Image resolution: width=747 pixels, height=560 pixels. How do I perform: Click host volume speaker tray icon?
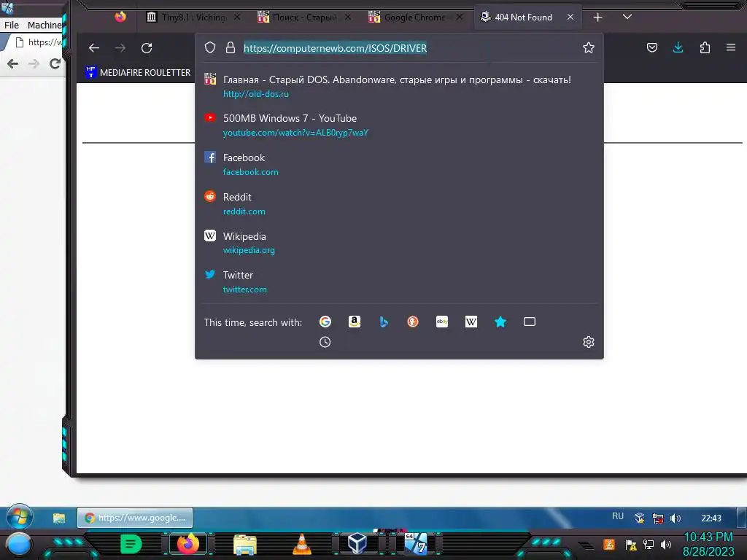tap(665, 544)
